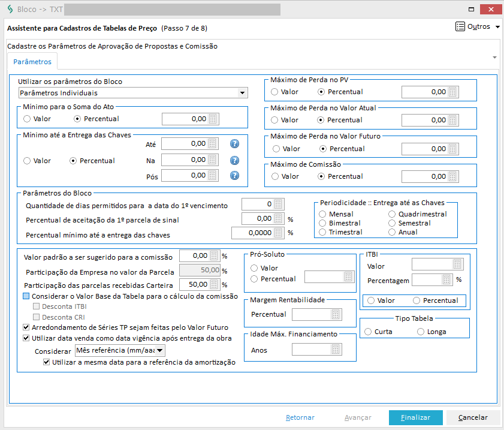
Task: Open calculator icon of the Até field
Action: (212, 143)
